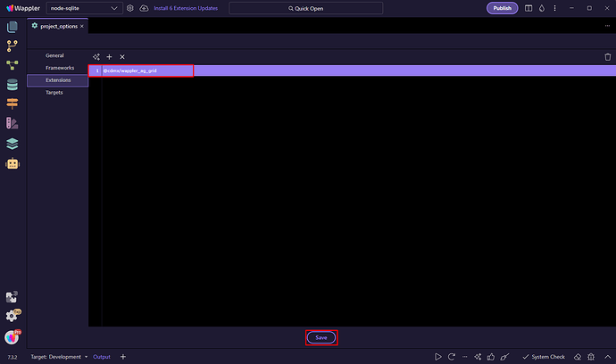Click the brush clean icon in the status bar
Image resolution: width=616 pixels, height=364 pixels.
coord(504,357)
